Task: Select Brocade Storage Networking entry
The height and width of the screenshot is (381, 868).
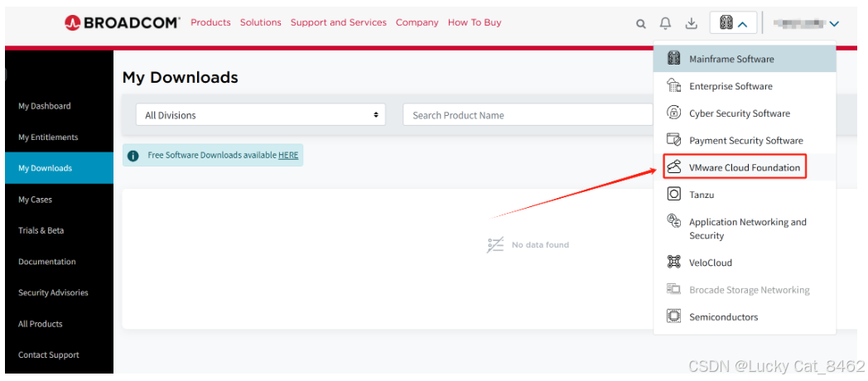Action: point(745,290)
